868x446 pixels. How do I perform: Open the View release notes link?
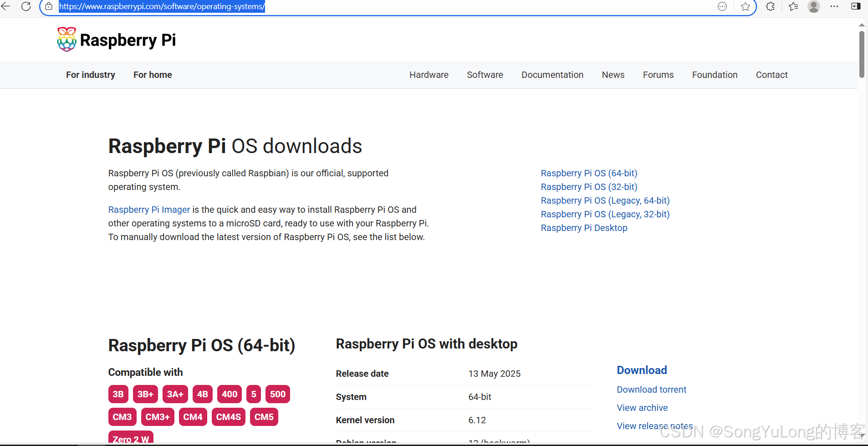pos(654,426)
